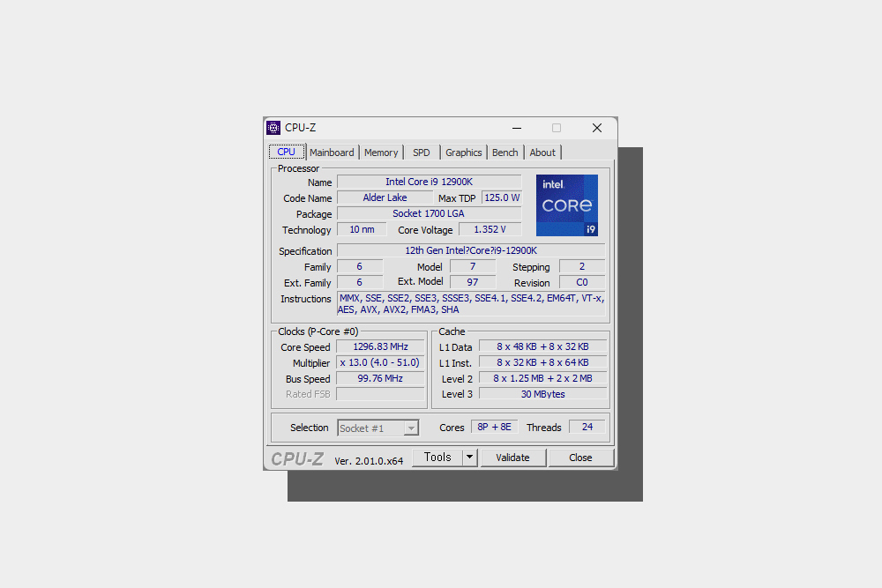Click the Cores value 8P + 8E
Screen dimensions: 882x588
point(495,428)
